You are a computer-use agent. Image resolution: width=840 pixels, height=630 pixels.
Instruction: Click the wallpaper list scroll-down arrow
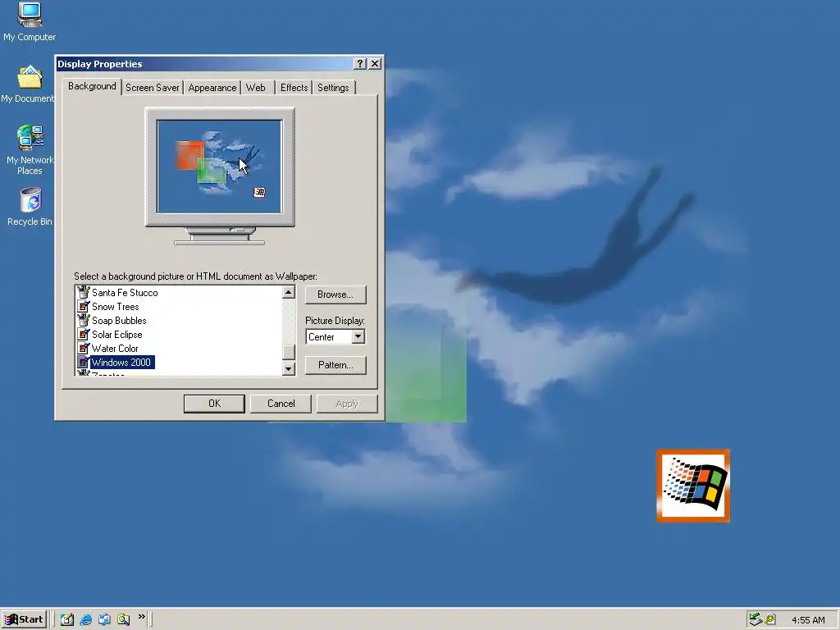click(x=289, y=368)
